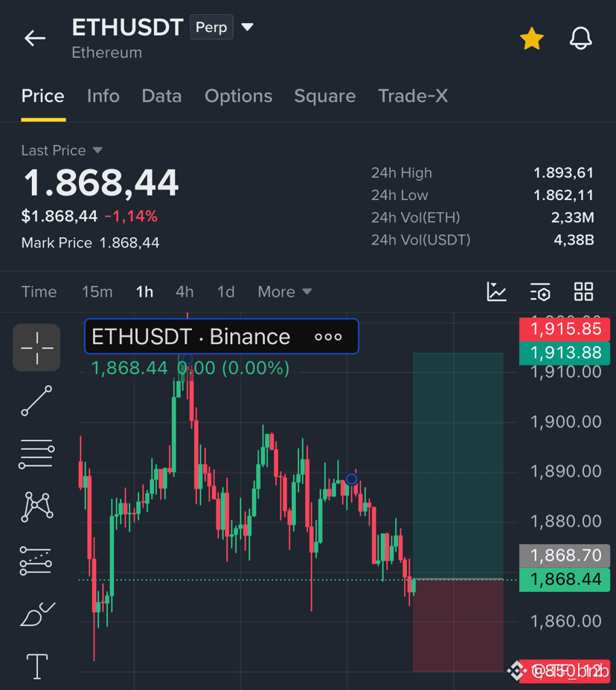Expand the Last Price dropdown

pos(62,150)
